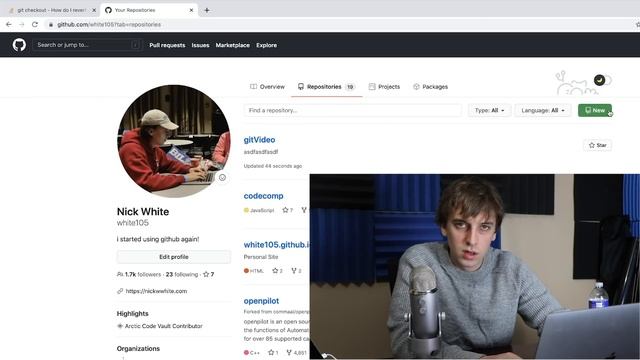Set status with the smiley icon
The height and width of the screenshot is (360, 640).
point(222,178)
